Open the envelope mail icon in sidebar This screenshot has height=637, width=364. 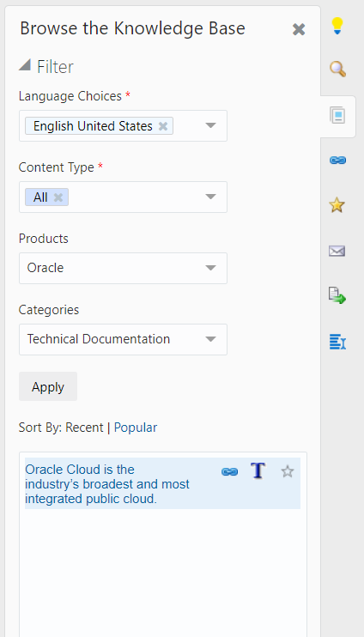pos(337,251)
